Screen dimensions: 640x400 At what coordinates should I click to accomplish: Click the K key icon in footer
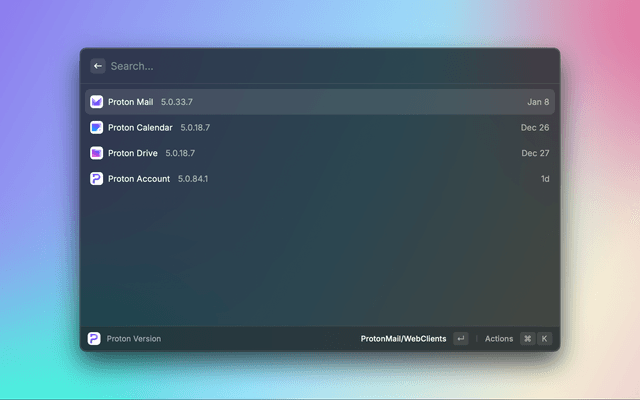pyautogui.click(x=545, y=339)
